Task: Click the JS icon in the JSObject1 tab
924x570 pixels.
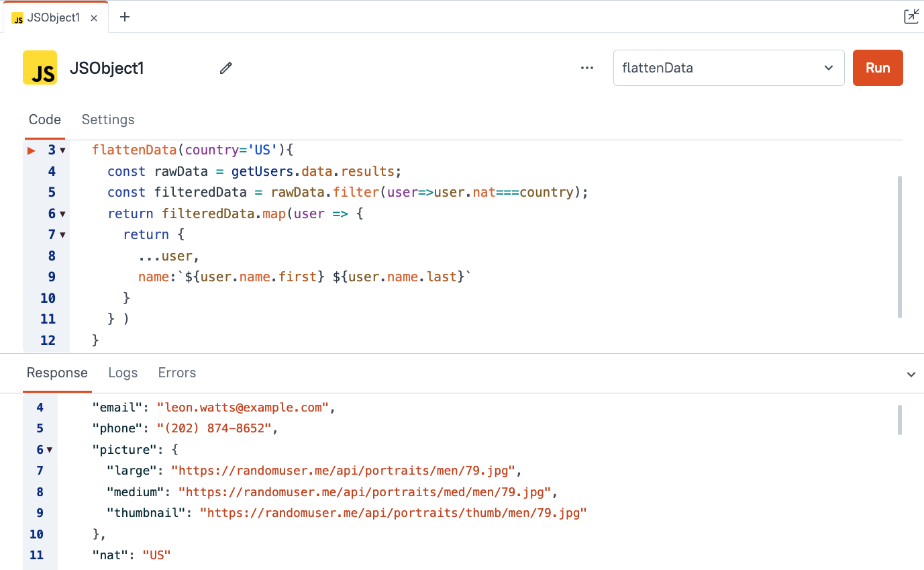Action: tap(17, 18)
